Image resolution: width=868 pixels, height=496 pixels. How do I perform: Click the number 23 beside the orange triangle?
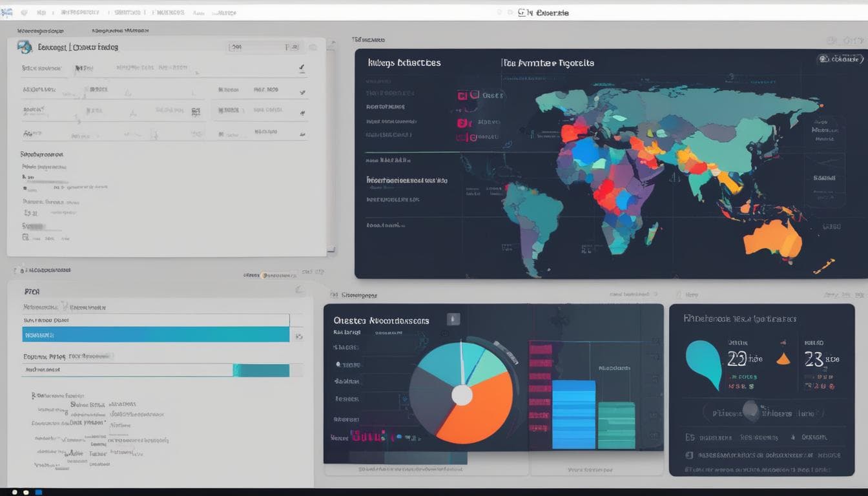(x=813, y=359)
